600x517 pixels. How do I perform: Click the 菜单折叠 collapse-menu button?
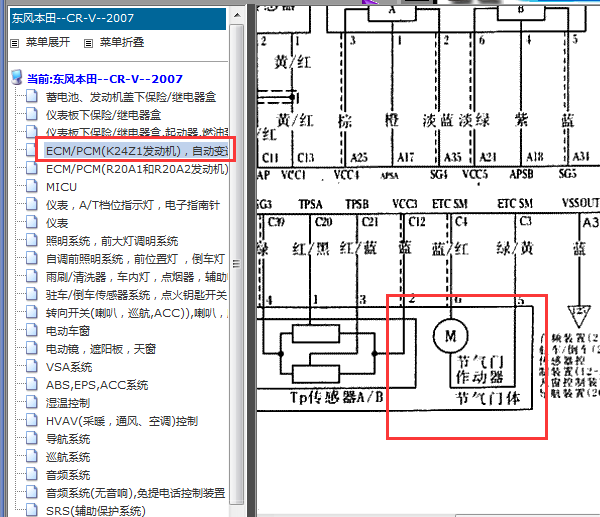click(122, 42)
